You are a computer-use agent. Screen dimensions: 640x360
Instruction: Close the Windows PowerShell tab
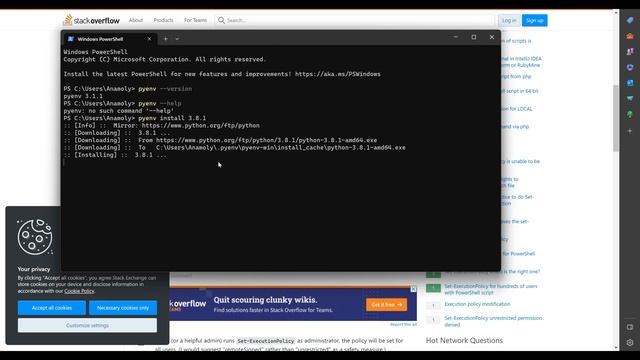pos(149,39)
